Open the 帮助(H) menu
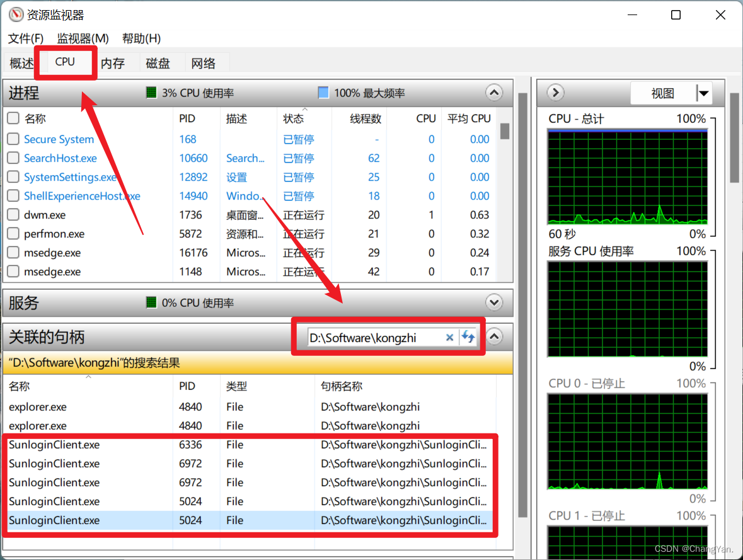 (141, 38)
